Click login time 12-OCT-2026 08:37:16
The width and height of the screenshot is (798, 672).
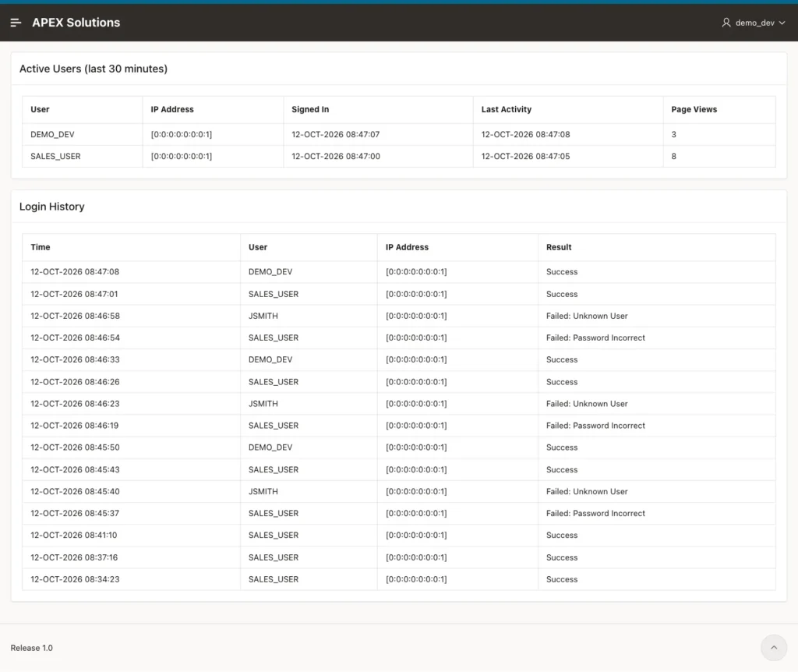[74, 557]
